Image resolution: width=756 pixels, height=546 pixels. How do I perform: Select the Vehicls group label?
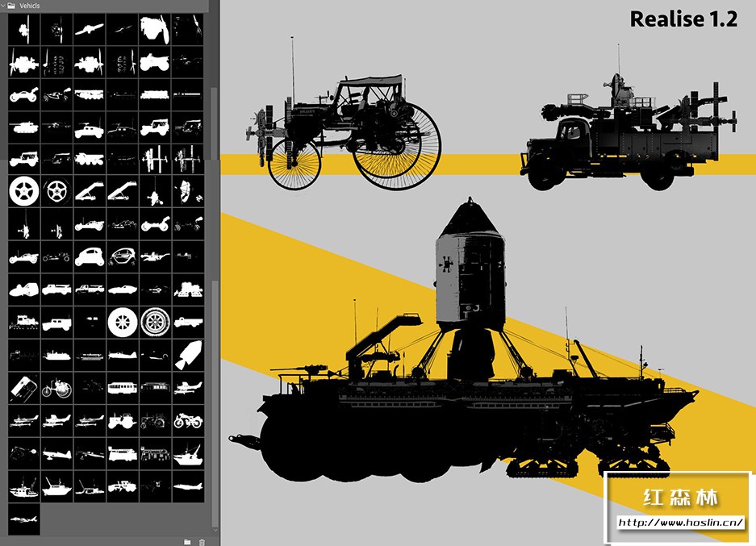30,6
